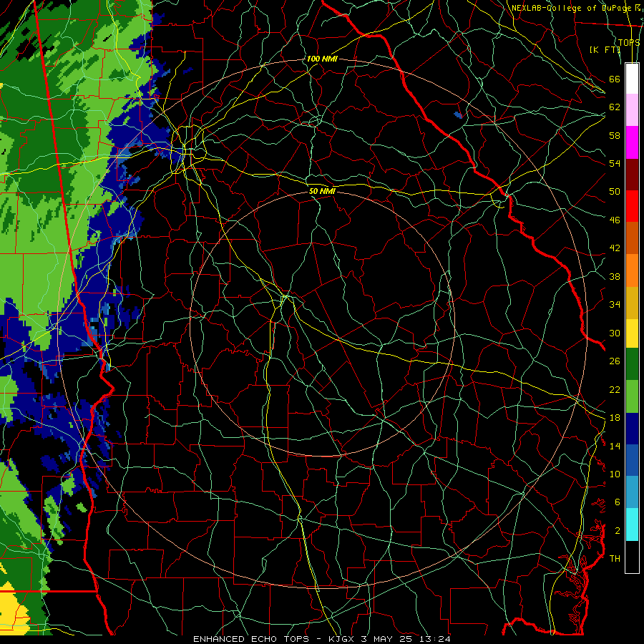Click the '46' legend value

615,220
